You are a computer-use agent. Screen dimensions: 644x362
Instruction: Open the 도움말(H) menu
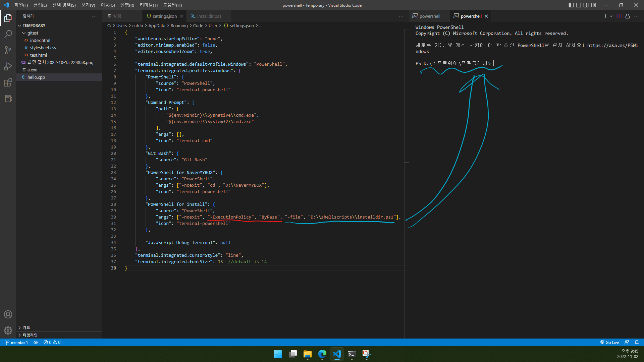(x=172, y=5)
